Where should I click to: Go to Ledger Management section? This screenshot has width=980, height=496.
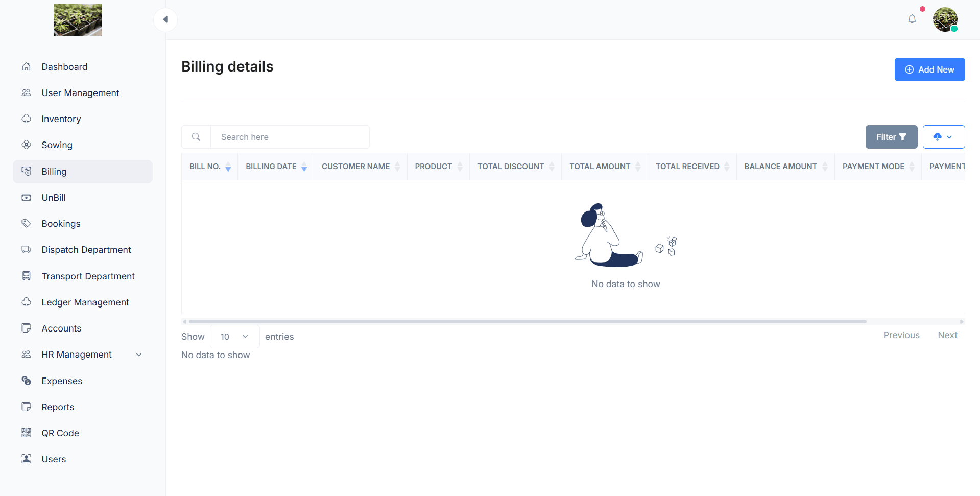click(x=85, y=302)
